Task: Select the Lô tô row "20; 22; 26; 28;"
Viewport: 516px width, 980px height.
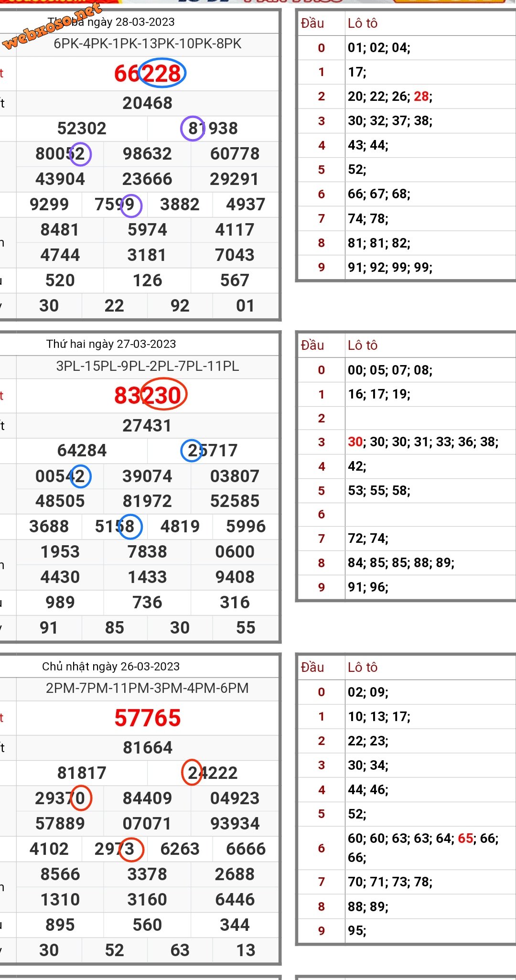Action: click(390, 97)
